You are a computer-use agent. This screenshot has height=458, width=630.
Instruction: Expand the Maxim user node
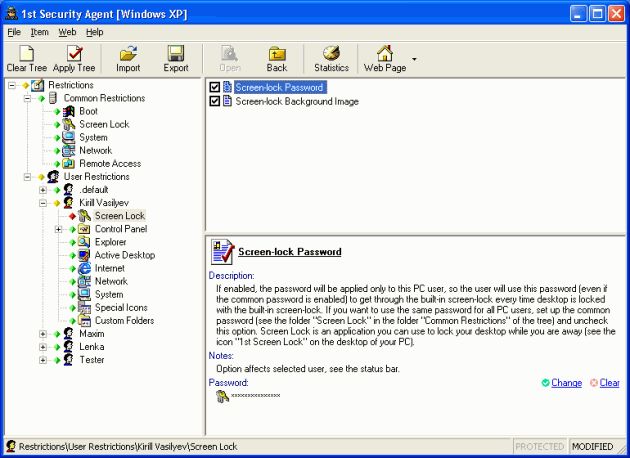[43, 334]
